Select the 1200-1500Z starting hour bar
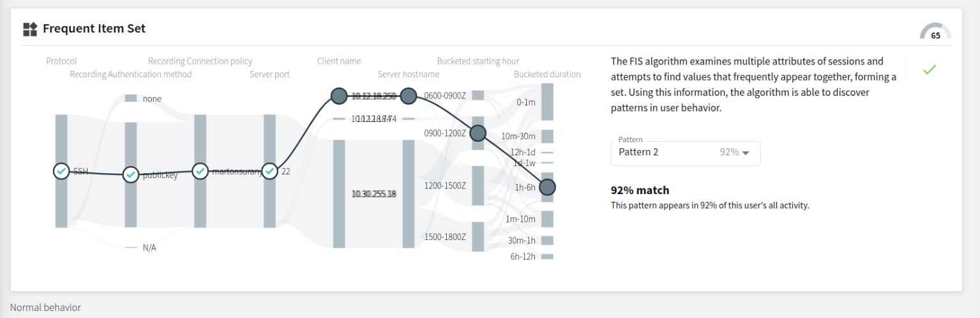Image resolution: width=980 pixels, height=318 pixels. tap(478, 186)
